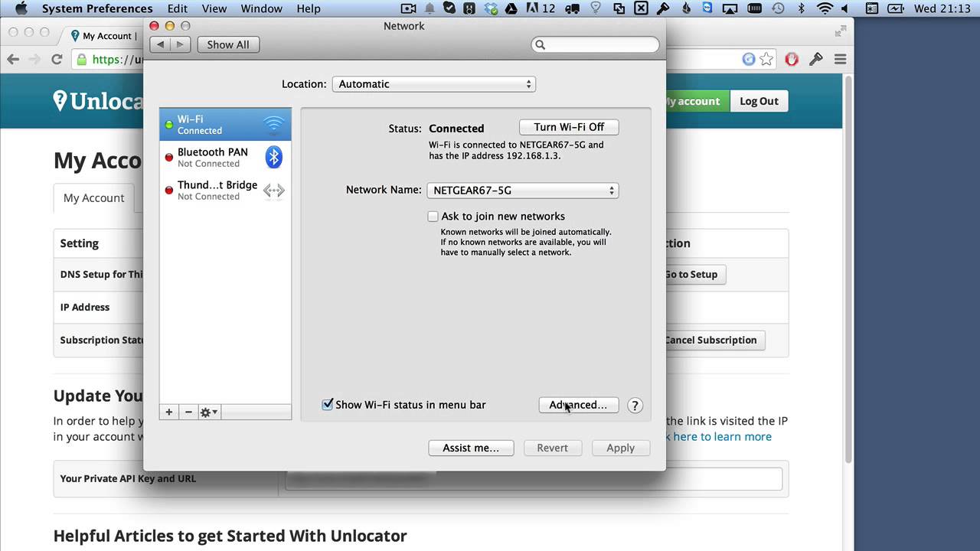Uncheck Show Wi-Fi status in menu bar
The height and width of the screenshot is (551, 980).
tap(328, 404)
